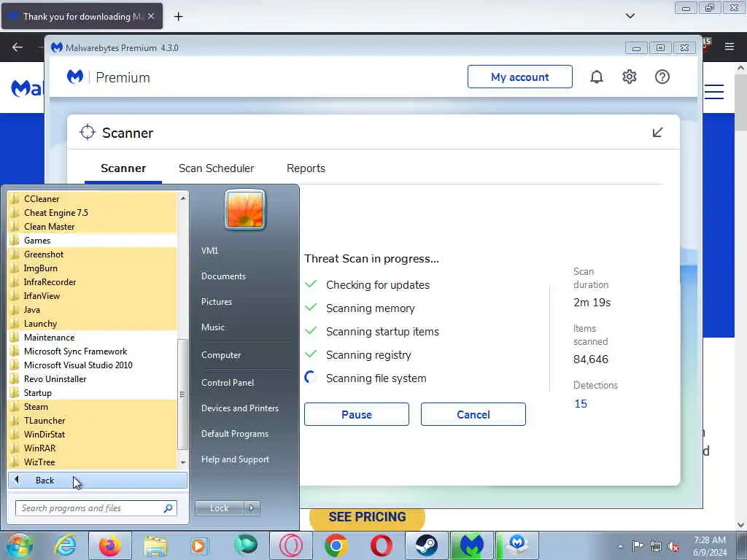Click the user account picture
The width and height of the screenshot is (747, 560).
click(245, 209)
